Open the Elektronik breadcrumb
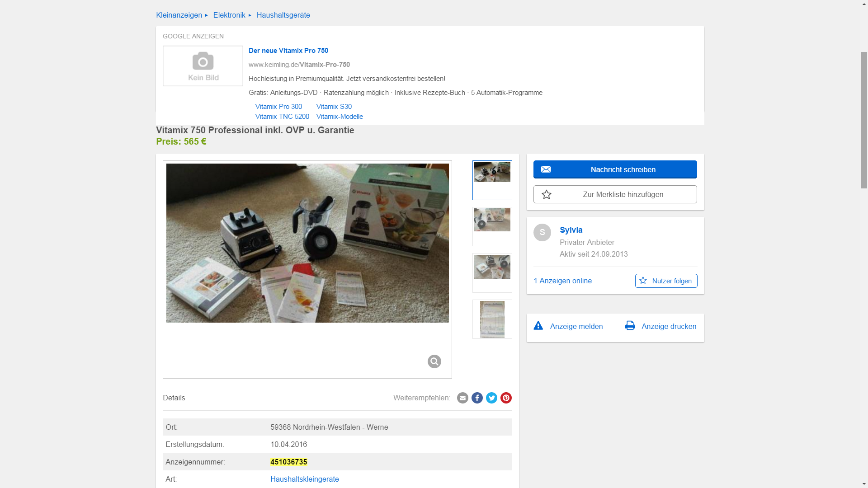 229,15
